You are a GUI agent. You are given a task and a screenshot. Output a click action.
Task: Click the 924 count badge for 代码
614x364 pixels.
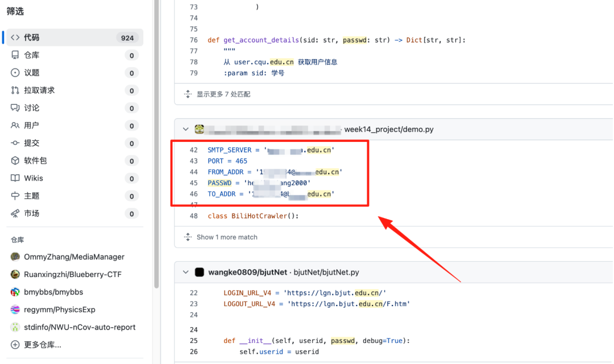(x=127, y=38)
